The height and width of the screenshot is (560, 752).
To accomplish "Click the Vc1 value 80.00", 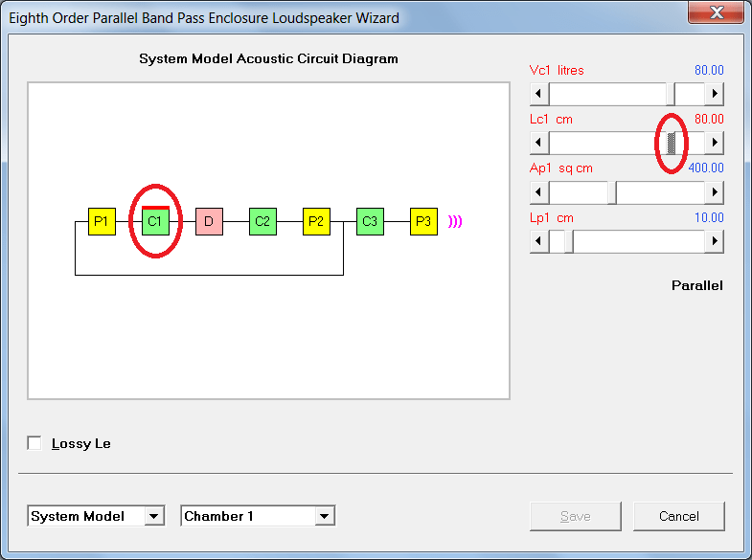I will click(x=709, y=71).
